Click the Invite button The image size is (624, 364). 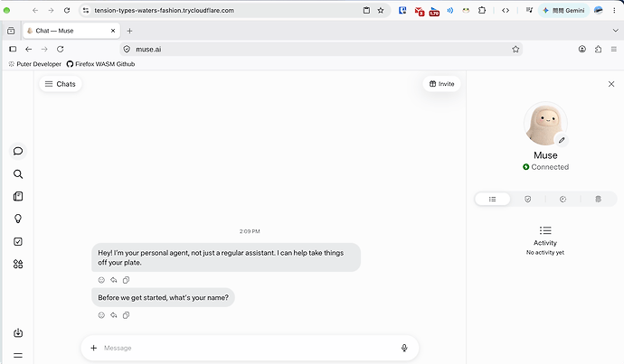click(x=441, y=84)
